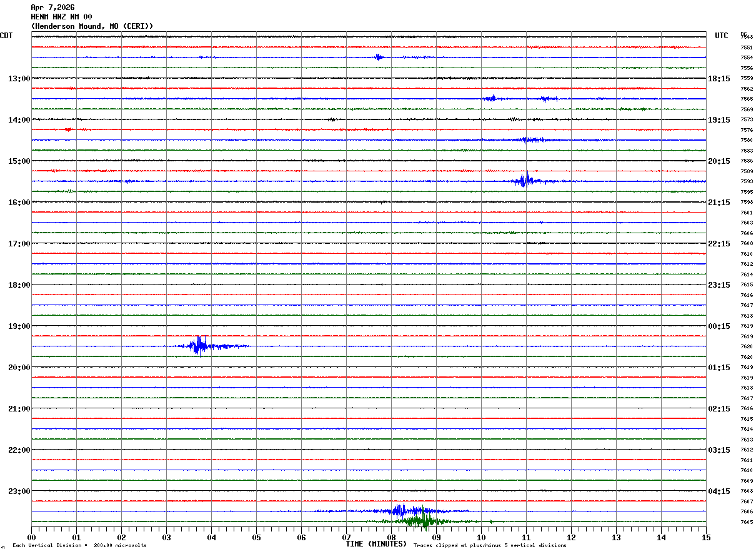Click the DC offset value 7603
This screenshot has height=554, width=756.
coord(747,223)
